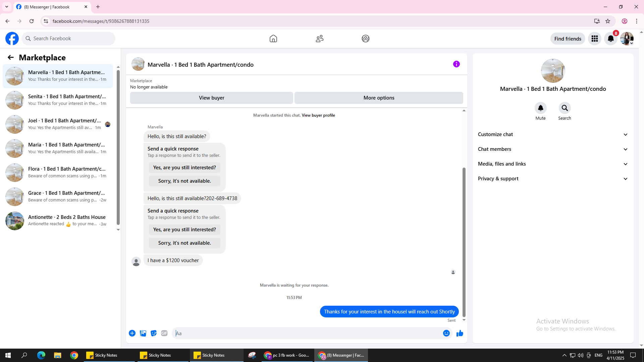Click the Find friends button
The width and height of the screenshot is (644, 362).
[568, 39]
